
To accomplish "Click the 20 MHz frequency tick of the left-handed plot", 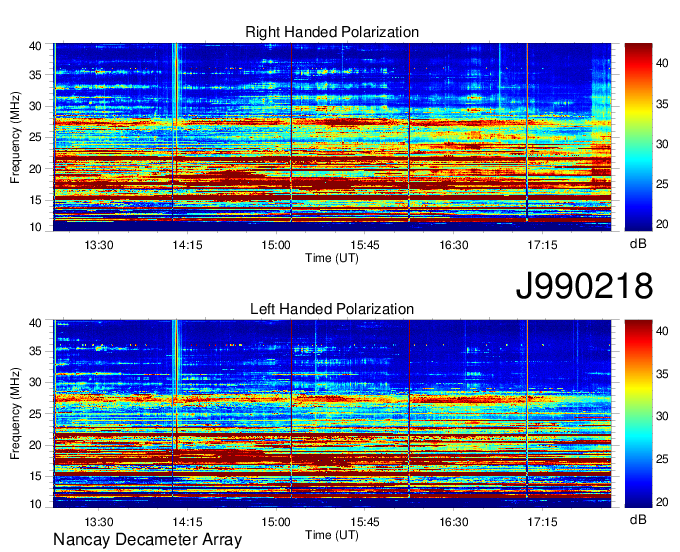I will point(36,445).
